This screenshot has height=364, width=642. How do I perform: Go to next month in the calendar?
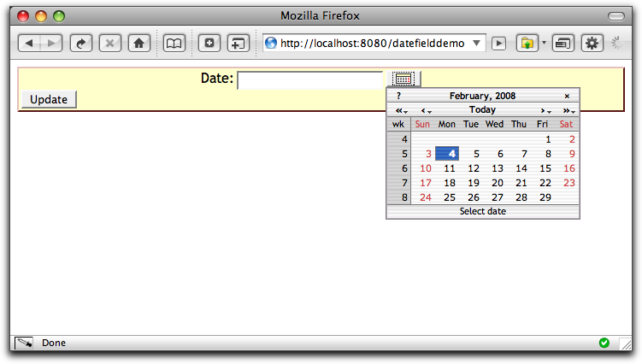point(544,110)
